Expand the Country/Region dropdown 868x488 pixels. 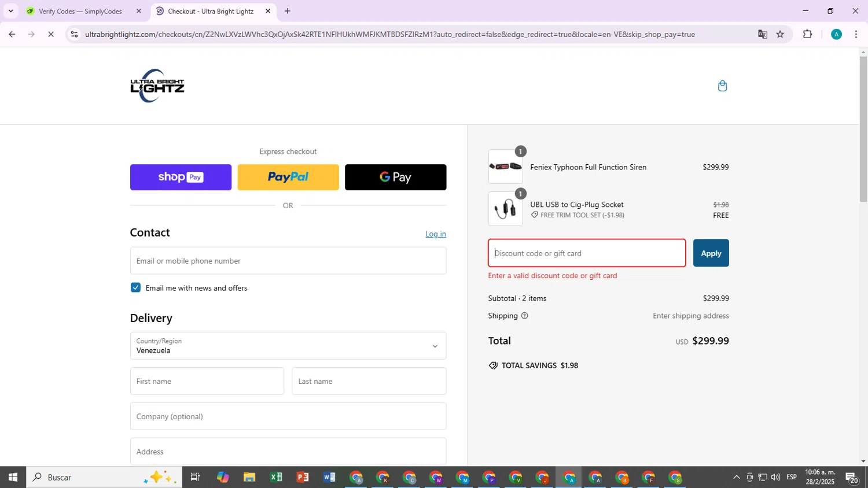[x=288, y=346]
